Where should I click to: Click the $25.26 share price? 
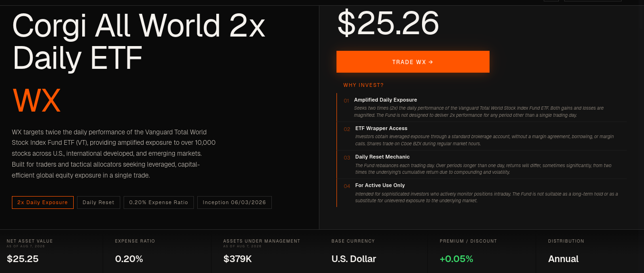point(388,23)
